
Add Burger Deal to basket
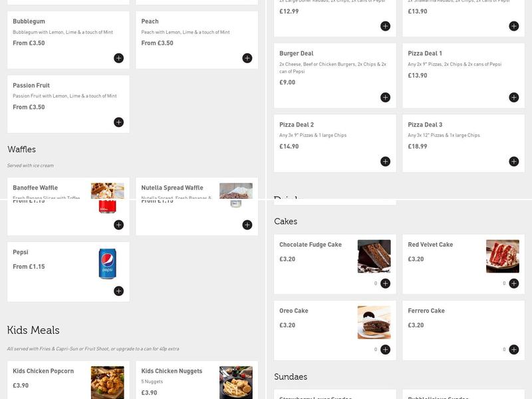point(385,98)
